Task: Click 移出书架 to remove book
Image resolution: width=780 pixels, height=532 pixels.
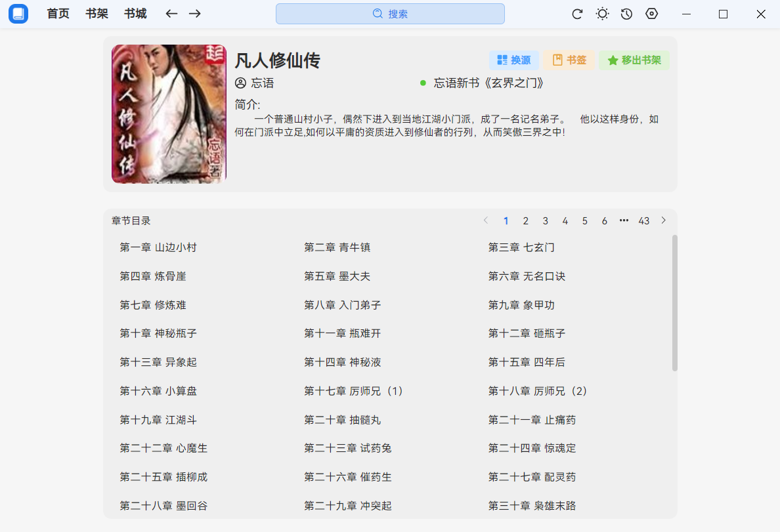Action: (634, 60)
